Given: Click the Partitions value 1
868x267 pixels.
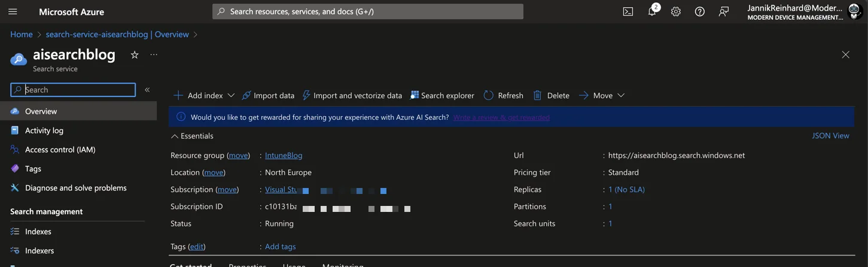Looking at the screenshot, I should click(x=610, y=207).
